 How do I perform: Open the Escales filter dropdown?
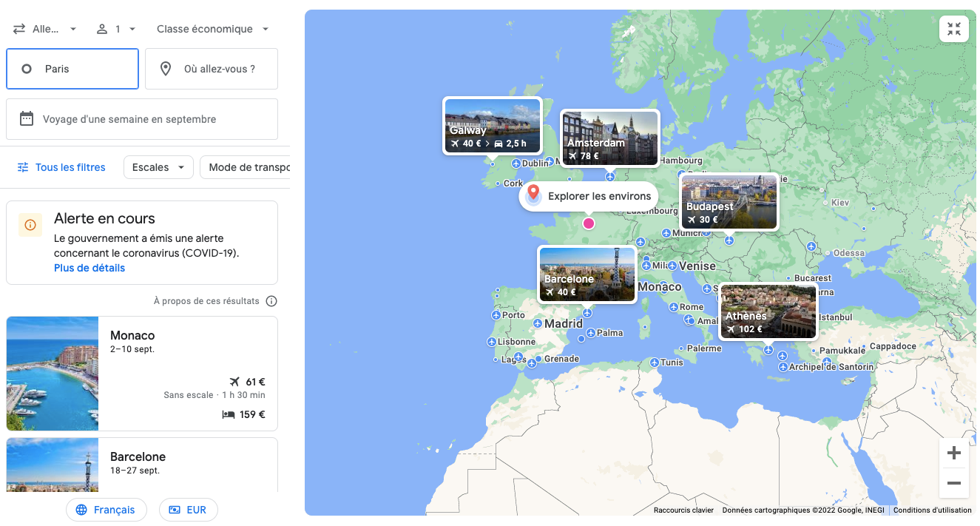tap(158, 167)
